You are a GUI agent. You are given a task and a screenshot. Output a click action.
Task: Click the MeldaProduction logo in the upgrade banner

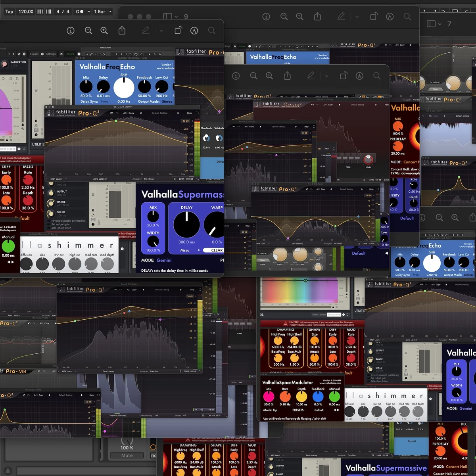coord(285,323)
